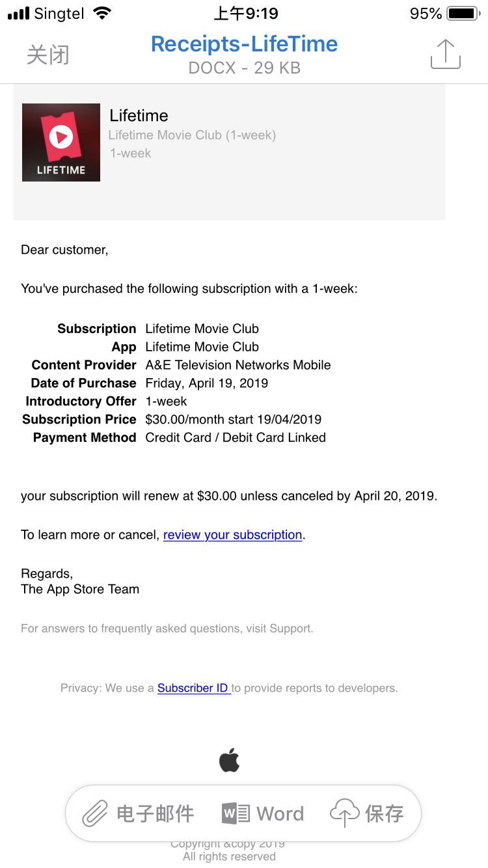
Task: Click the Apple logo in footer
Action: coord(229,760)
